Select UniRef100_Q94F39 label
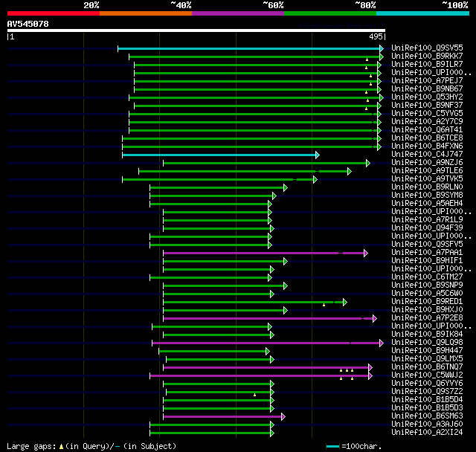This screenshot has width=476, height=452. coord(427,228)
